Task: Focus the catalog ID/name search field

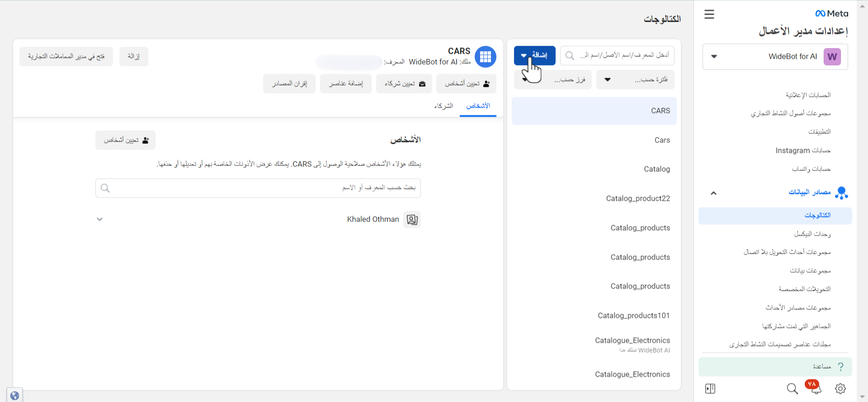Action: [617, 55]
